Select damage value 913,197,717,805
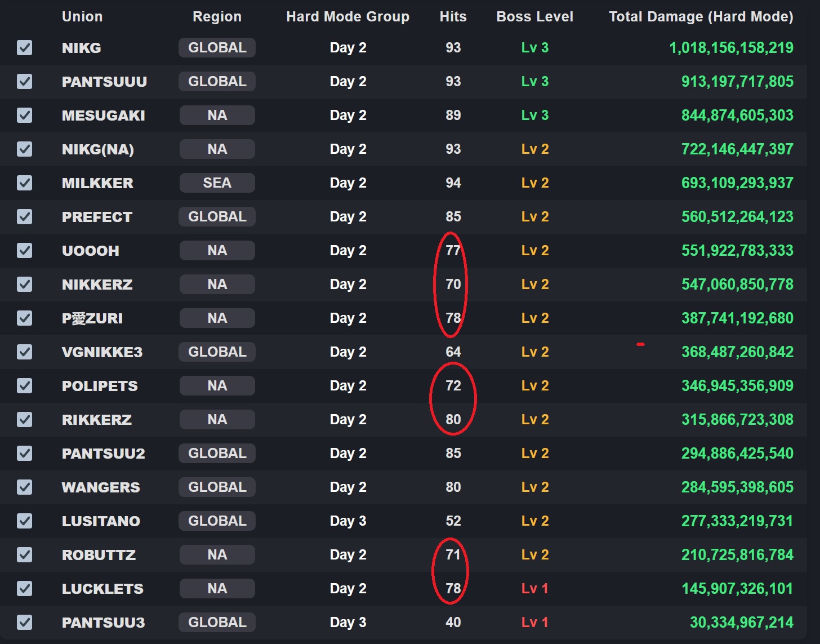Image resolution: width=820 pixels, height=644 pixels. 737,82
